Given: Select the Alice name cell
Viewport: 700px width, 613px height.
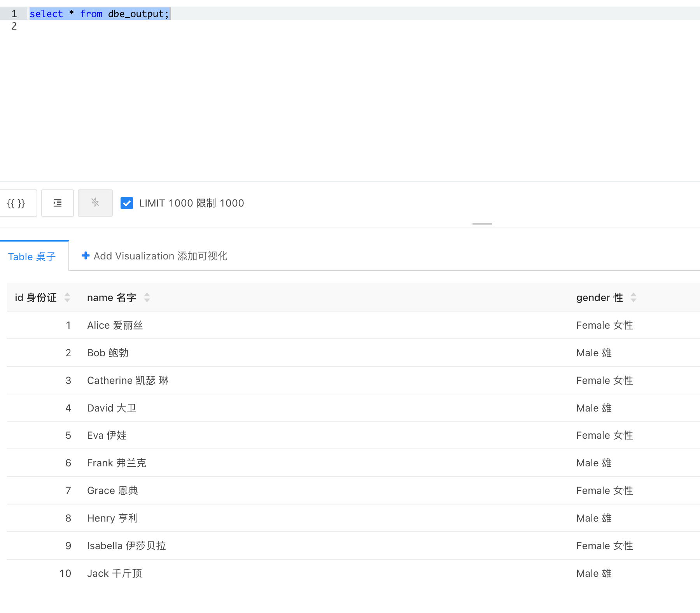Looking at the screenshot, I should [115, 325].
